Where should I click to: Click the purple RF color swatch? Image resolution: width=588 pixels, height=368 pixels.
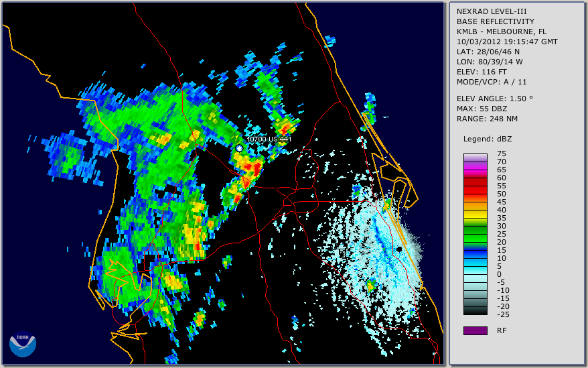(475, 330)
